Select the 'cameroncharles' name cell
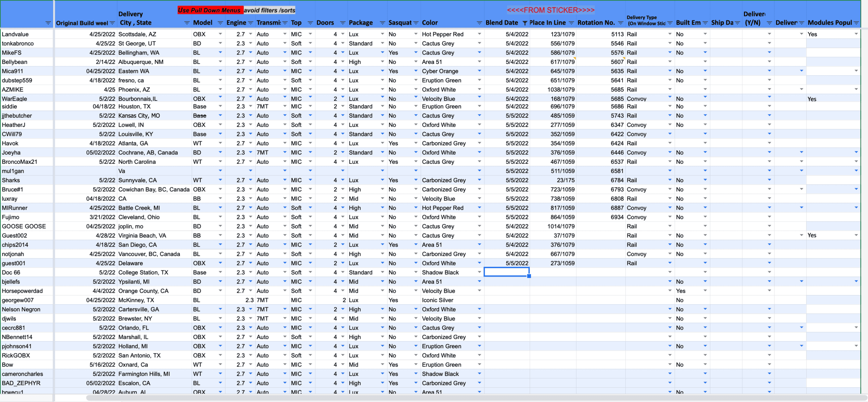The width and height of the screenshot is (868, 402). pyautogui.click(x=27, y=374)
